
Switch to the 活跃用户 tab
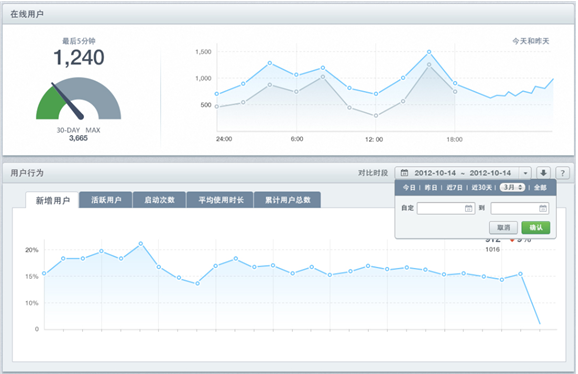tap(106, 200)
